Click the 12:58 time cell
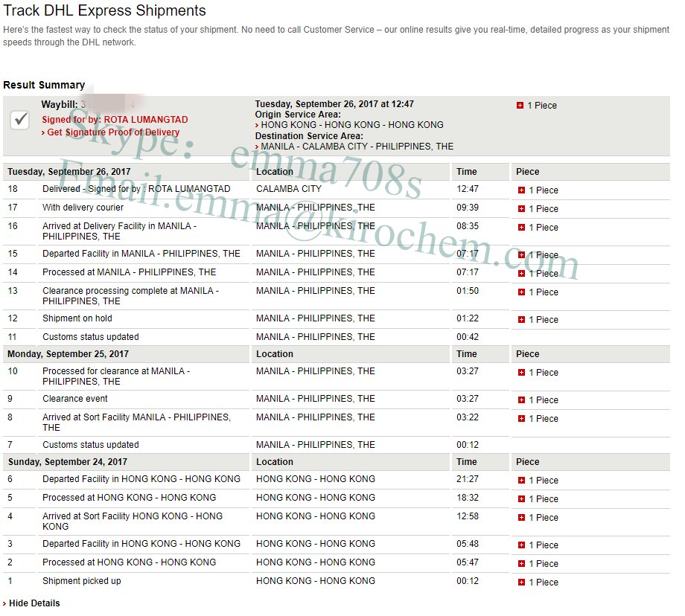685x616 pixels. tap(468, 516)
